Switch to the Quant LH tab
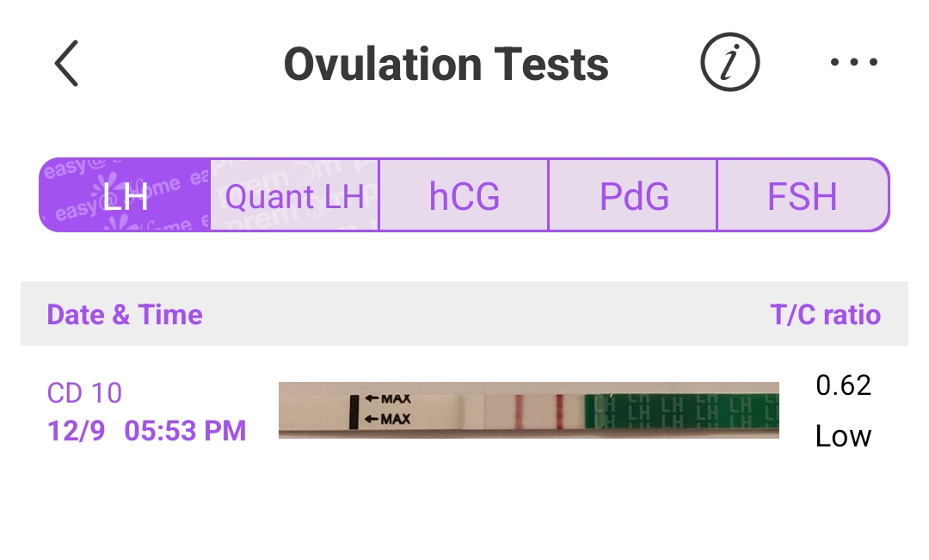The height and width of the screenshot is (560, 929). [294, 196]
